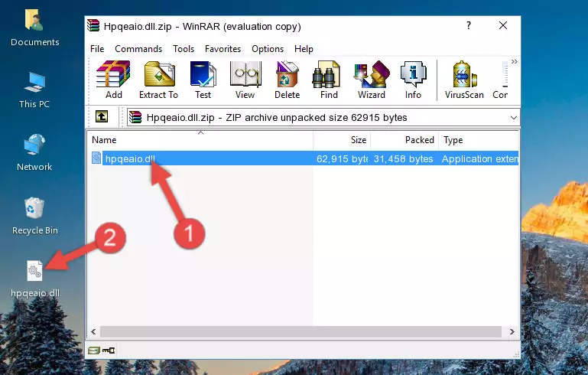Click the WinRAR title bar icon

tap(93, 25)
